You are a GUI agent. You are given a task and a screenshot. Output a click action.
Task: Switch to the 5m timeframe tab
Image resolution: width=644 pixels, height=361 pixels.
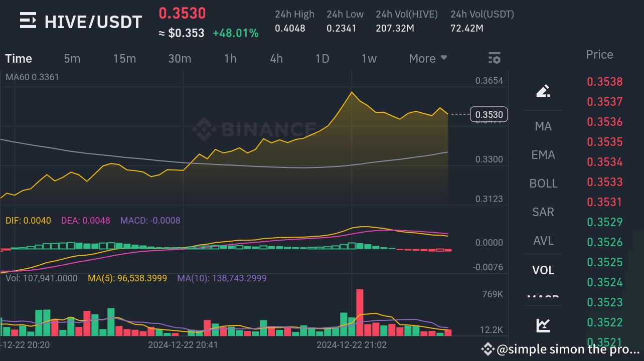pos(72,58)
